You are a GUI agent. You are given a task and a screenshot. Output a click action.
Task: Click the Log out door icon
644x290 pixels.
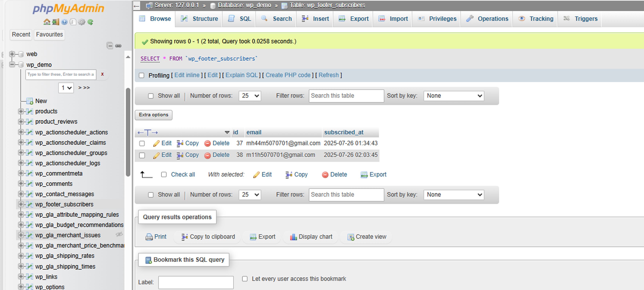[55, 22]
